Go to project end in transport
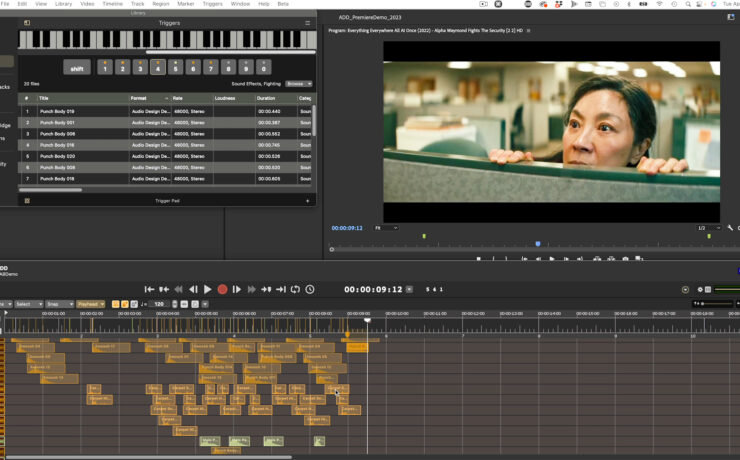 (281, 289)
